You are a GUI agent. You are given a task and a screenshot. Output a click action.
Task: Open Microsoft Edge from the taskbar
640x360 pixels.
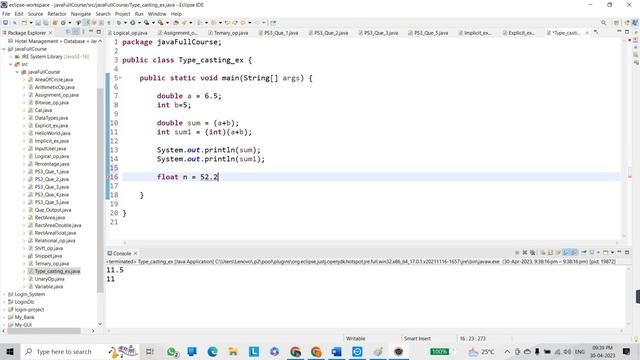coord(212,351)
